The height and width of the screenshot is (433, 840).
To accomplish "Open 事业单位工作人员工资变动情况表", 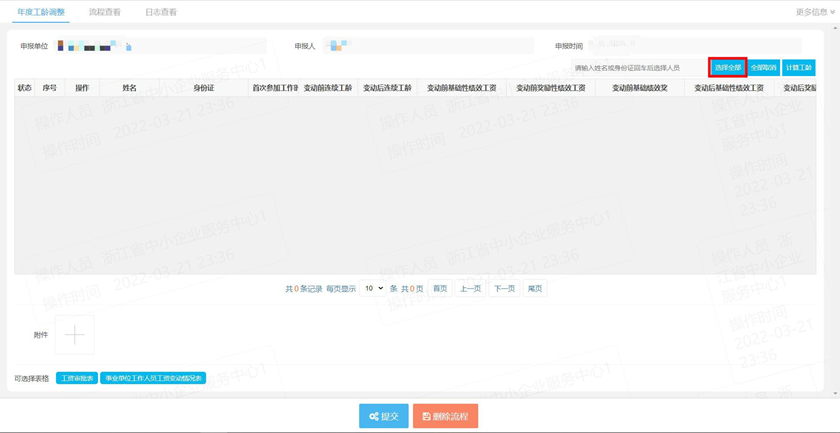I will pyautogui.click(x=153, y=378).
